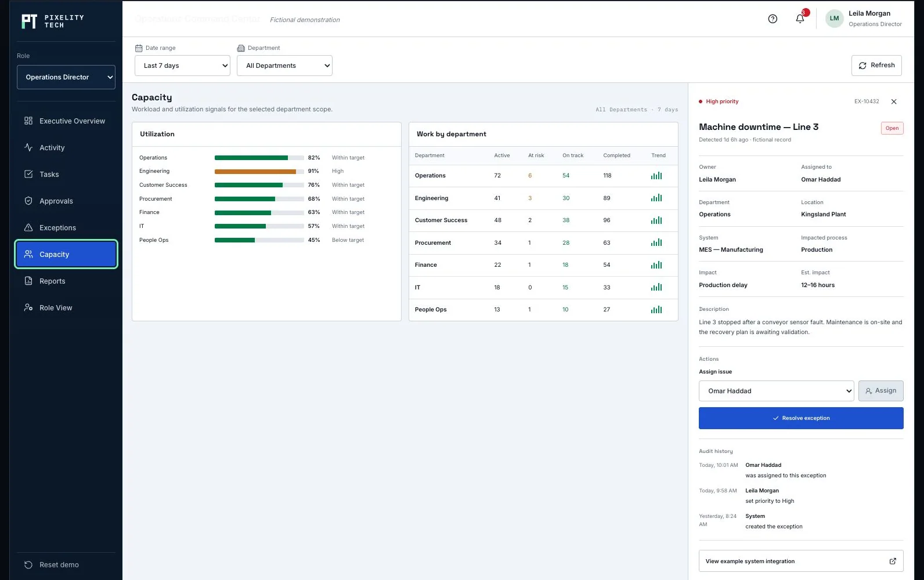Click the Department building icon
This screenshot has width=924, height=580.
241,48
